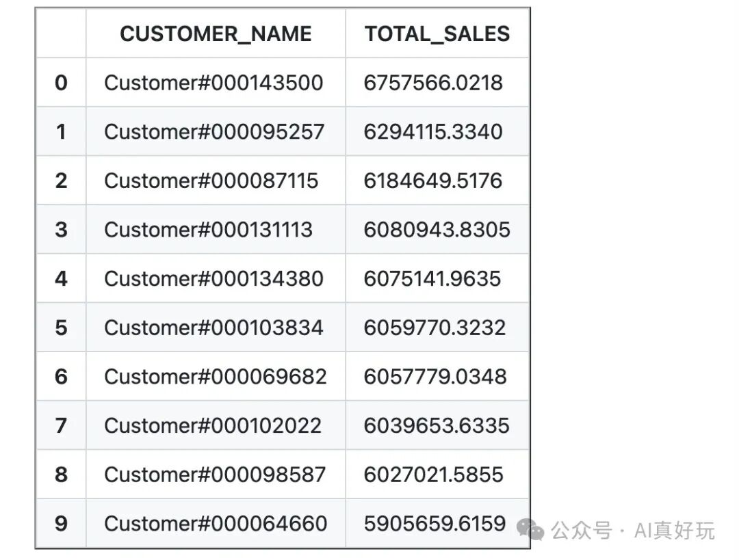Click the WeChat watermark icon
The height and width of the screenshot is (560, 739).
pyautogui.click(x=531, y=529)
